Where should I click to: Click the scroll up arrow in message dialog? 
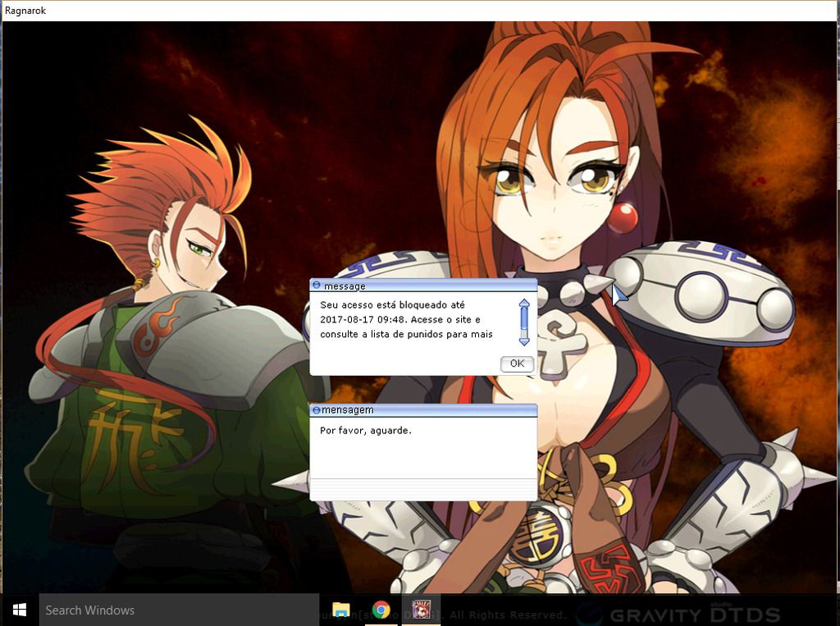click(525, 304)
